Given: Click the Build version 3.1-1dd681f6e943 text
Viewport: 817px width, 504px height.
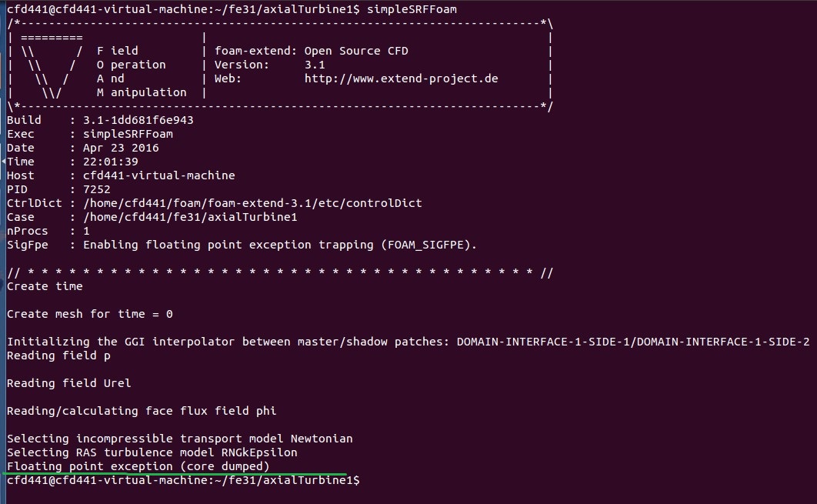Looking at the screenshot, I should pos(138,120).
